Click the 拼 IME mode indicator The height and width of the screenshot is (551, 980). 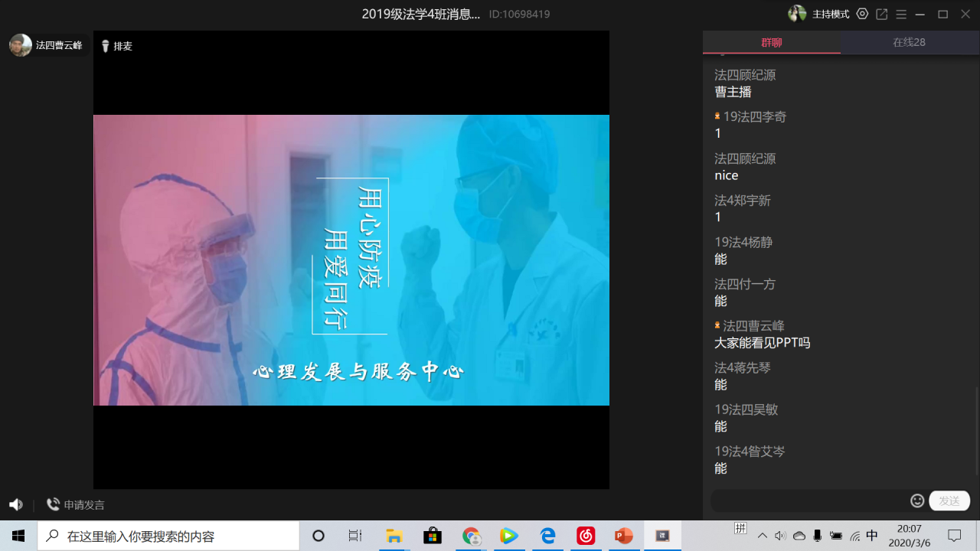pyautogui.click(x=740, y=528)
